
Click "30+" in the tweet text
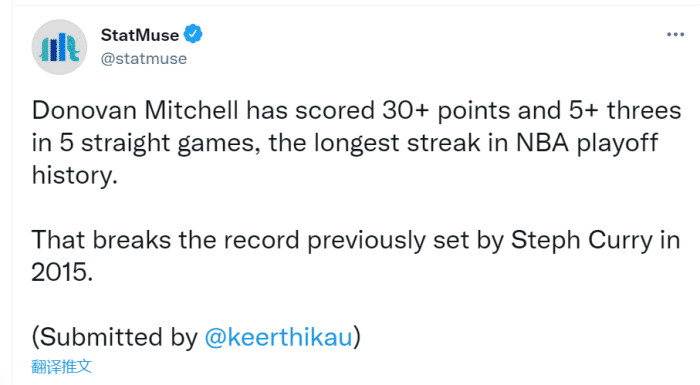tap(405, 110)
